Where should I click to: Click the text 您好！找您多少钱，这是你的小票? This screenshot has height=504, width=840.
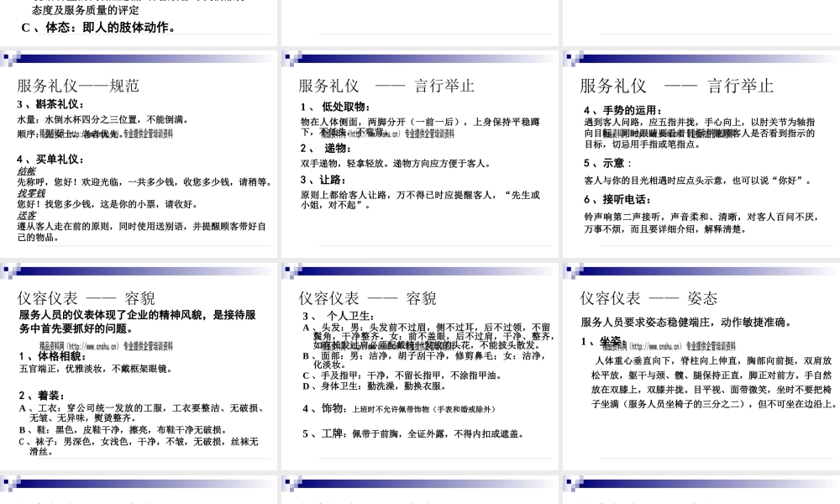point(108,204)
